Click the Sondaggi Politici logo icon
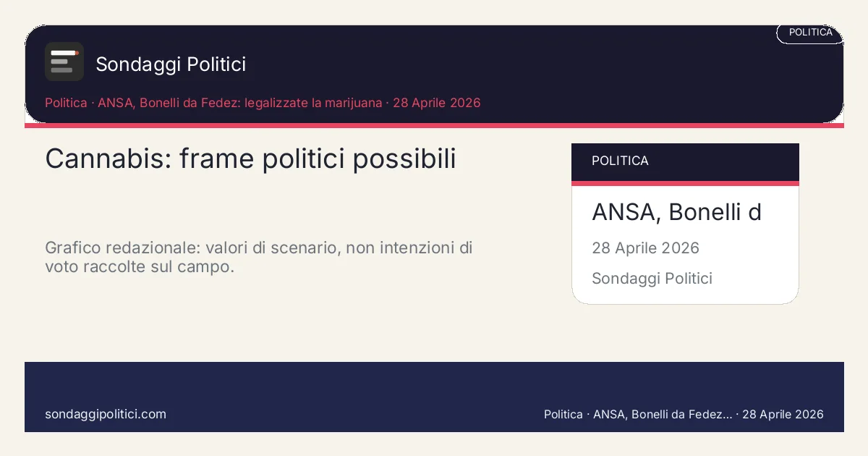This screenshot has height=456, width=868. (64, 62)
